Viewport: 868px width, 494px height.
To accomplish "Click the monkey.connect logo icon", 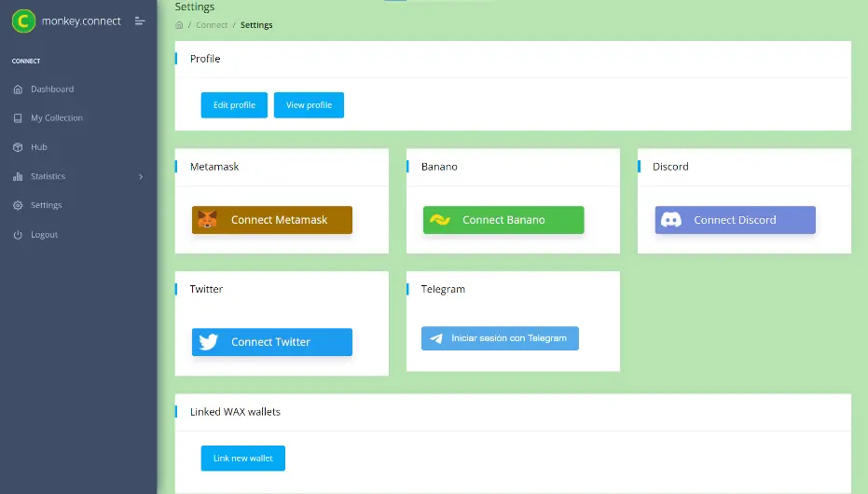I will pyautogui.click(x=23, y=21).
